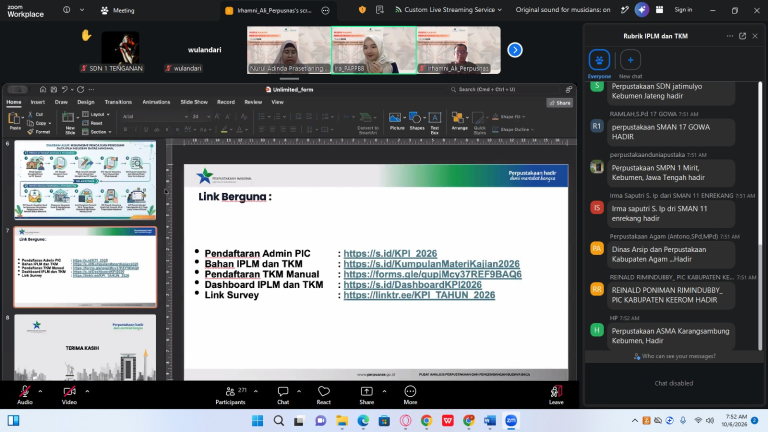
Task: Open the Search icon in Windows taskbar
Action: [279, 421]
